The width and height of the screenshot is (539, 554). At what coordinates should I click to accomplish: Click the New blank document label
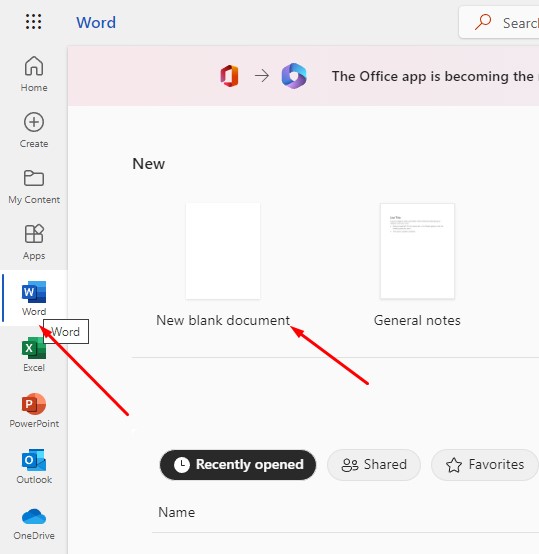[223, 320]
